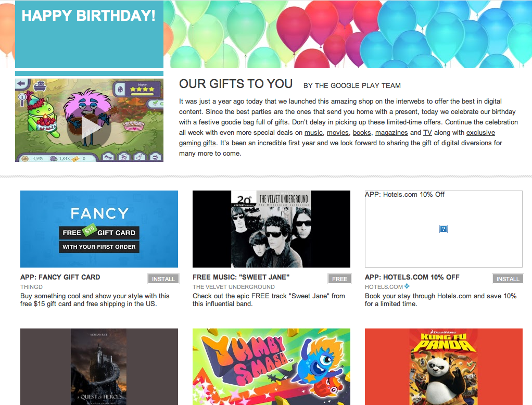This screenshot has height=405, width=532.
Task: Open the music deals link
Action: 313,133
